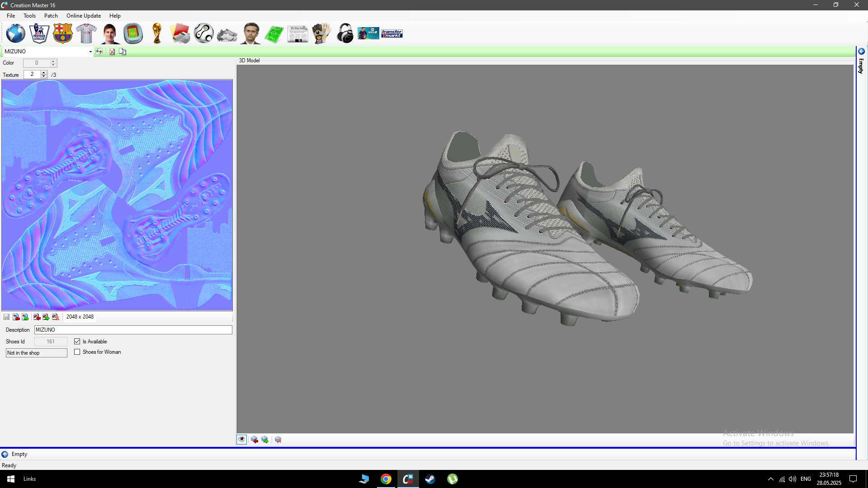868x488 pixels.
Task: Click the grey floppy disk save icon
Action: click(x=6, y=317)
